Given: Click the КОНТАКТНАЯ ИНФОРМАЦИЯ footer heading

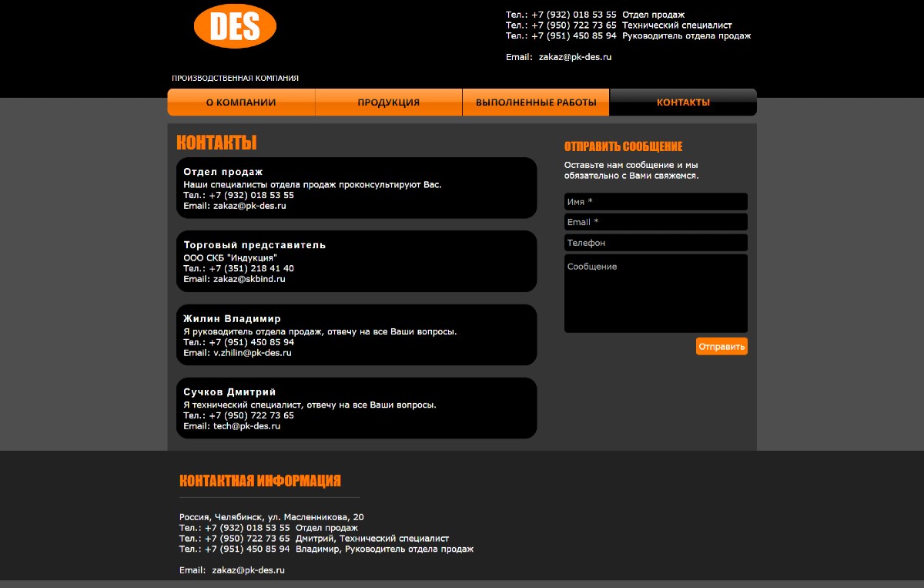Looking at the screenshot, I should point(260,481).
